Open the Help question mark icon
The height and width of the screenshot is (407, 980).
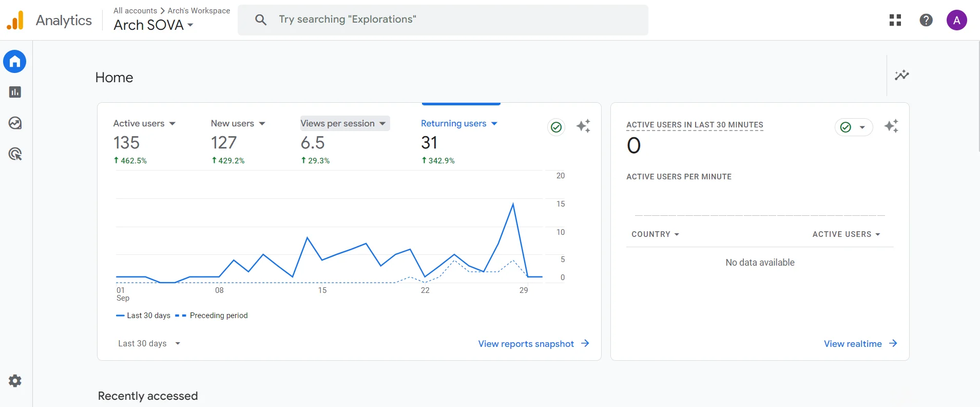(x=926, y=20)
